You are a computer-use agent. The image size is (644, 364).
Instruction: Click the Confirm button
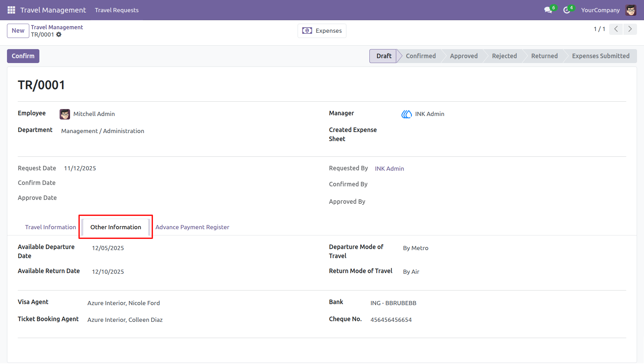23,56
